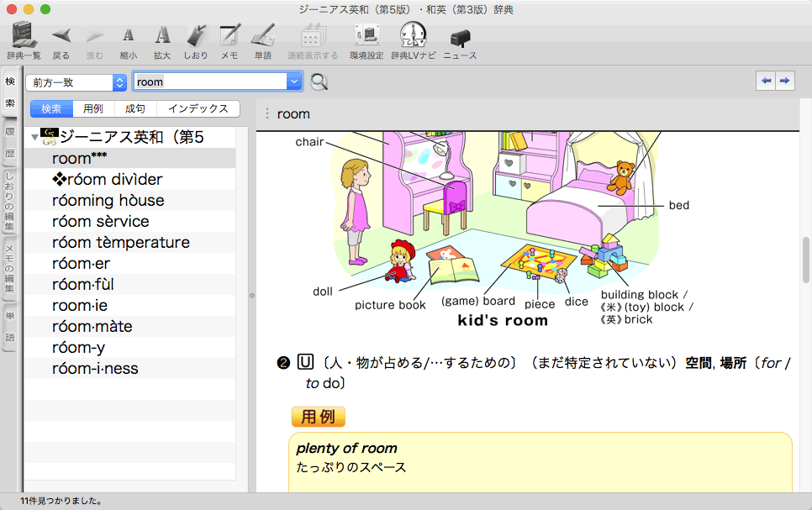
Task: Select the room*** entry
Action: 130,159
